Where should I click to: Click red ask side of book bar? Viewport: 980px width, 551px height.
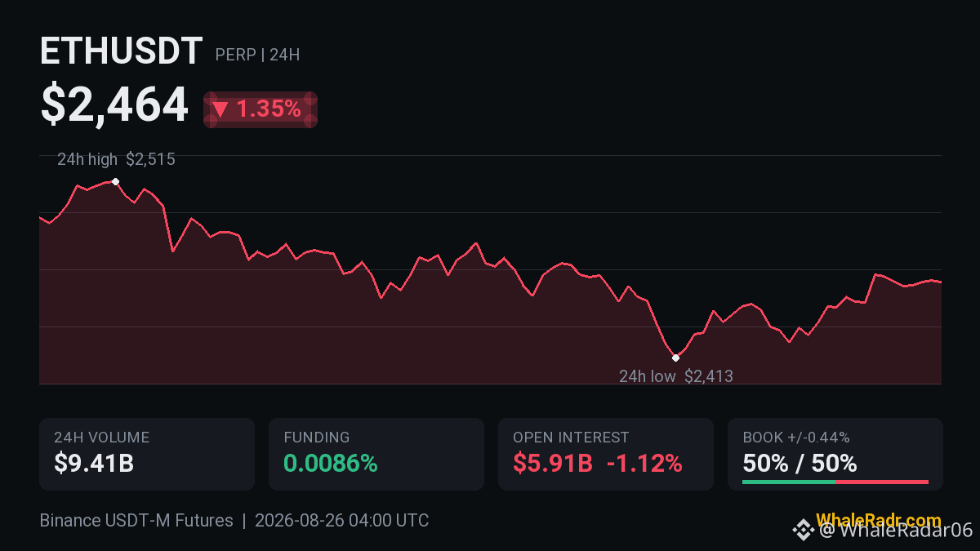[x=882, y=482]
